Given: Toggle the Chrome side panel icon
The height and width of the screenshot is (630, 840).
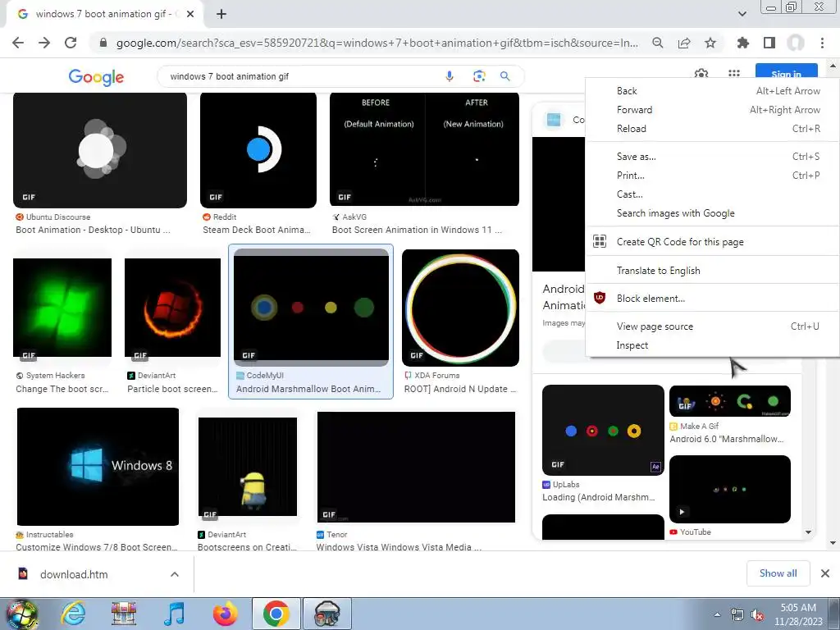Looking at the screenshot, I should 769,43.
